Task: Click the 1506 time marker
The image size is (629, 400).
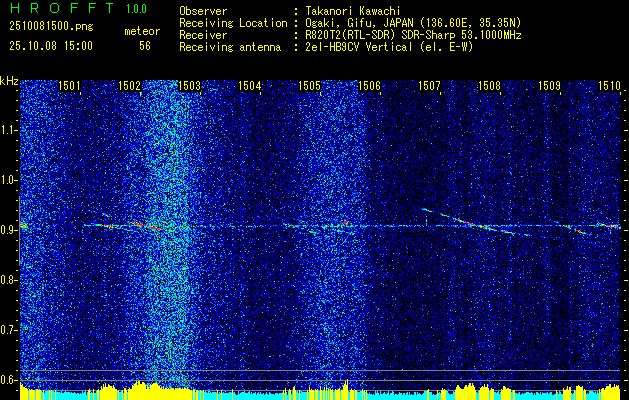Action: pyautogui.click(x=369, y=85)
